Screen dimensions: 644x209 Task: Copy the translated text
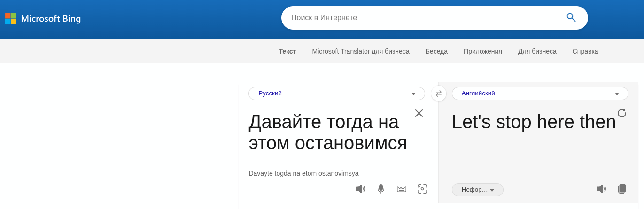point(622,189)
